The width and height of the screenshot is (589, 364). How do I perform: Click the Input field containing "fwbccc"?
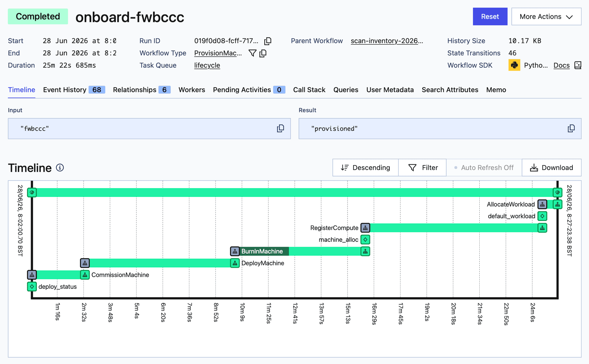pos(149,129)
